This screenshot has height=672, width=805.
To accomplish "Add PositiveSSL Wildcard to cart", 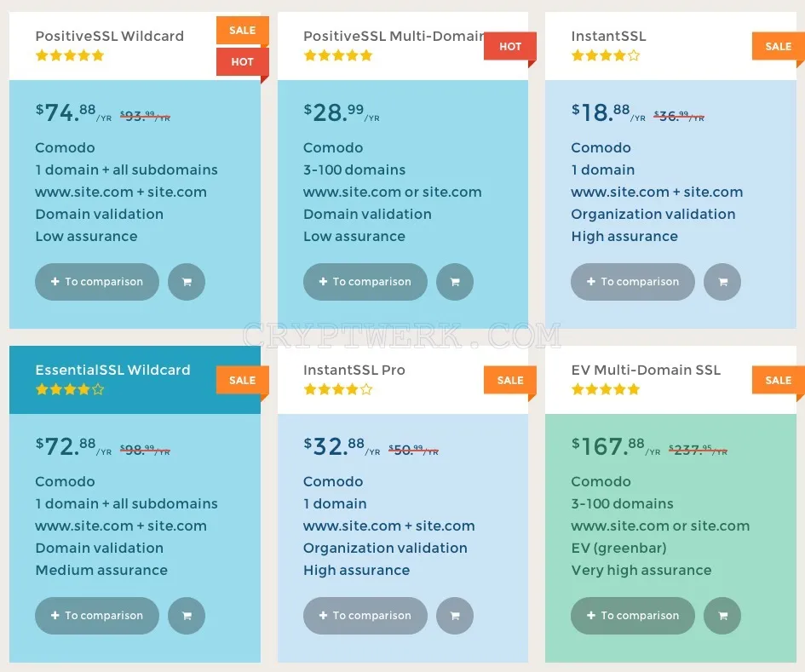I will [187, 282].
